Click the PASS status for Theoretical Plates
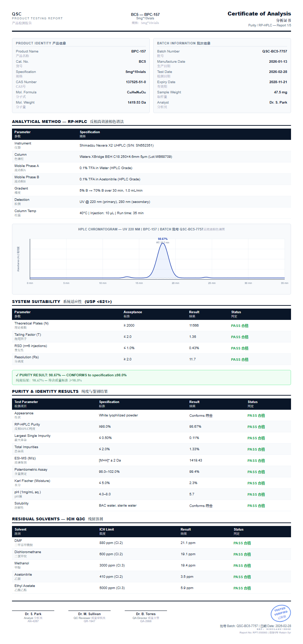Viewport: 303px width, 644px height. click(240, 326)
